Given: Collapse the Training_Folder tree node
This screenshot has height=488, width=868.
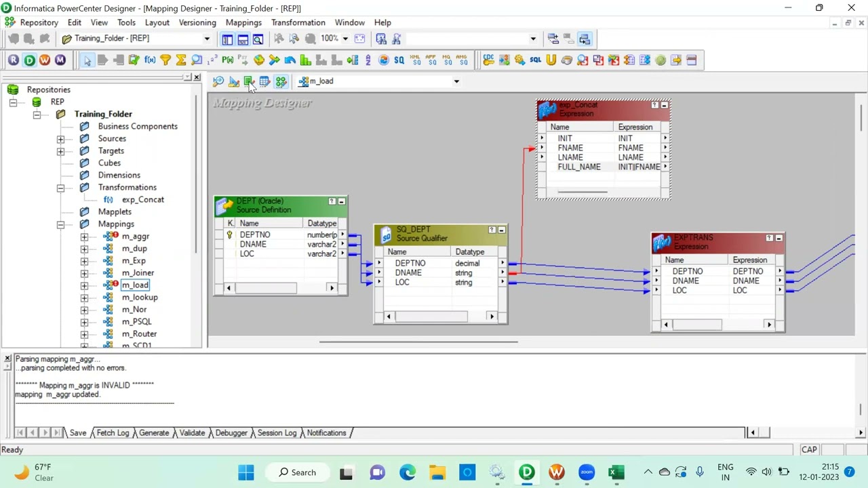Looking at the screenshot, I should [37, 115].
